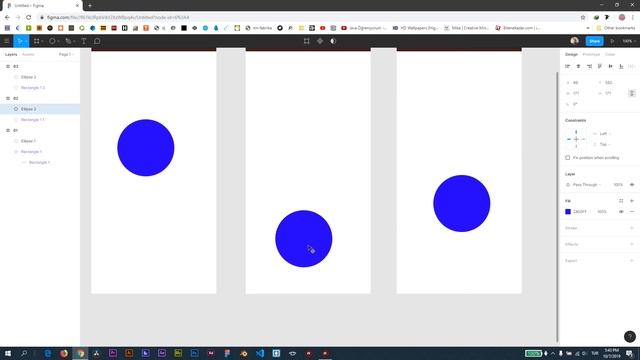This screenshot has height=360, width=640.
Task: Open the shape tools dropdown arrow
Action: (58, 42)
